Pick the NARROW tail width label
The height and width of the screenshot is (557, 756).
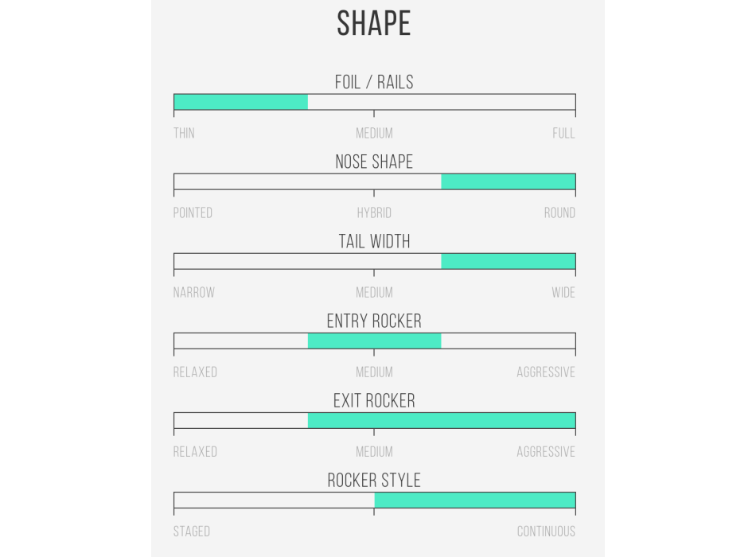194,292
